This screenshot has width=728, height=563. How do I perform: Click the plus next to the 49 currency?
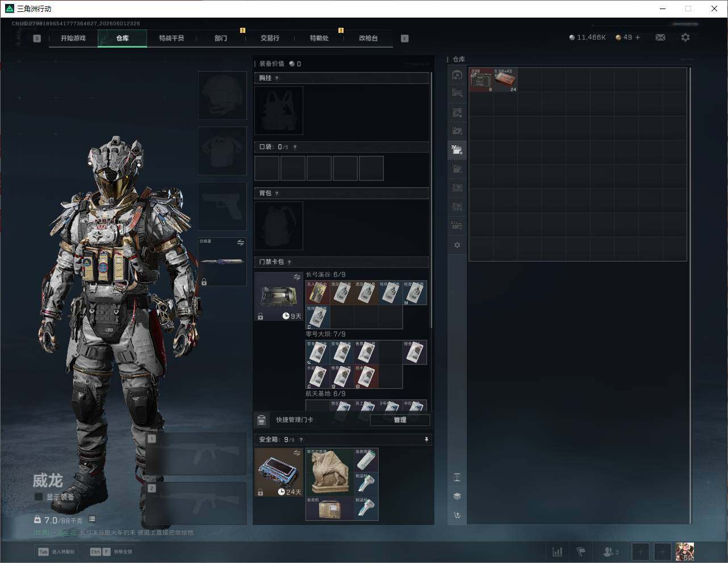pos(638,37)
